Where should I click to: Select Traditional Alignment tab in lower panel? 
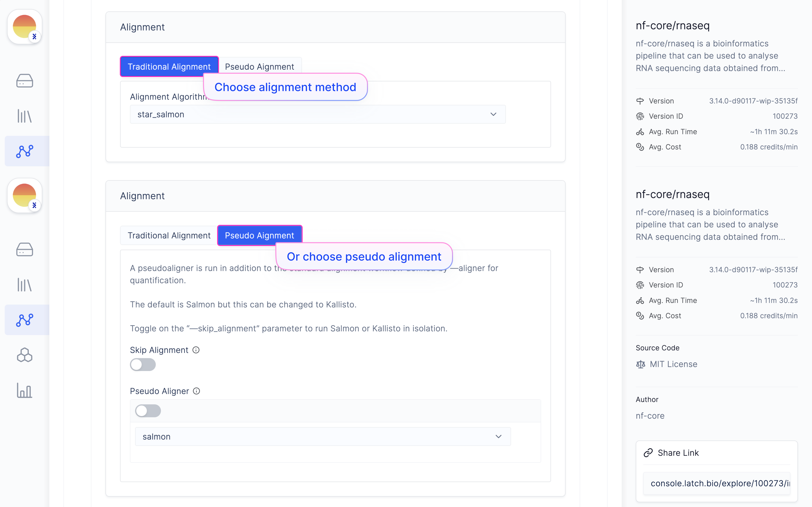(169, 235)
